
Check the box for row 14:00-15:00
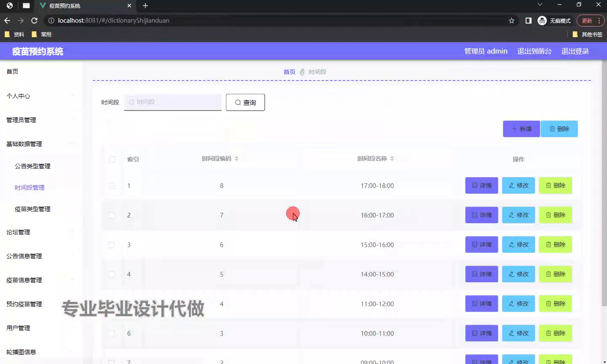[x=112, y=274]
